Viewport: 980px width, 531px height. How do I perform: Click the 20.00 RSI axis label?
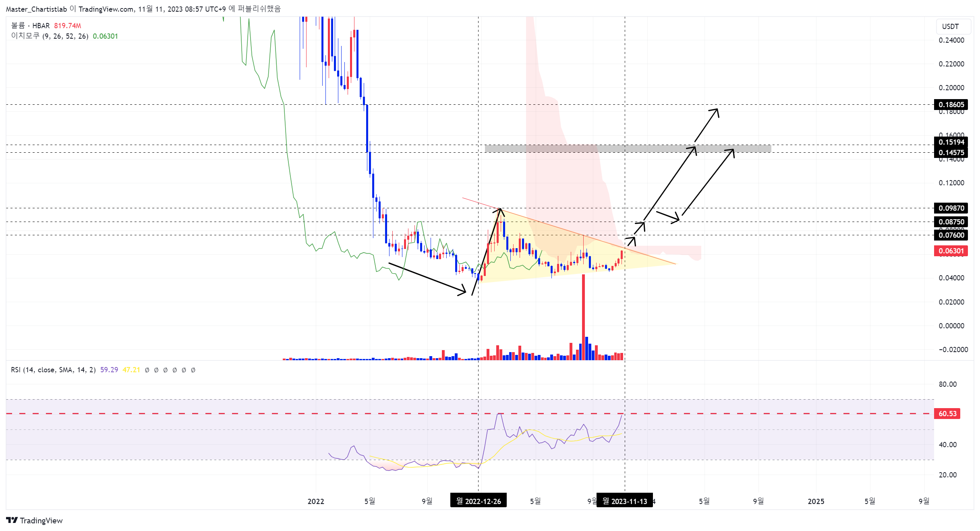click(948, 475)
